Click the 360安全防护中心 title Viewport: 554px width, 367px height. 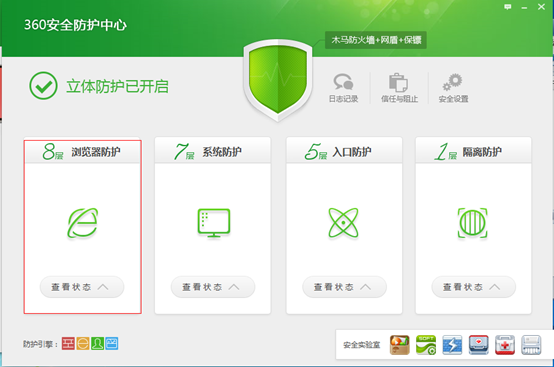click(75, 25)
